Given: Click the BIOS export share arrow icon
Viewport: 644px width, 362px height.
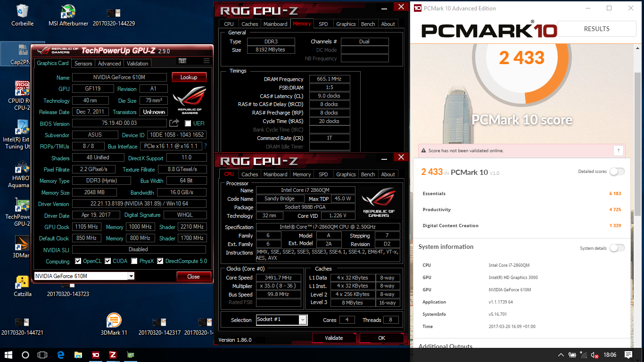Looking at the screenshot, I should pyautogui.click(x=174, y=123).
